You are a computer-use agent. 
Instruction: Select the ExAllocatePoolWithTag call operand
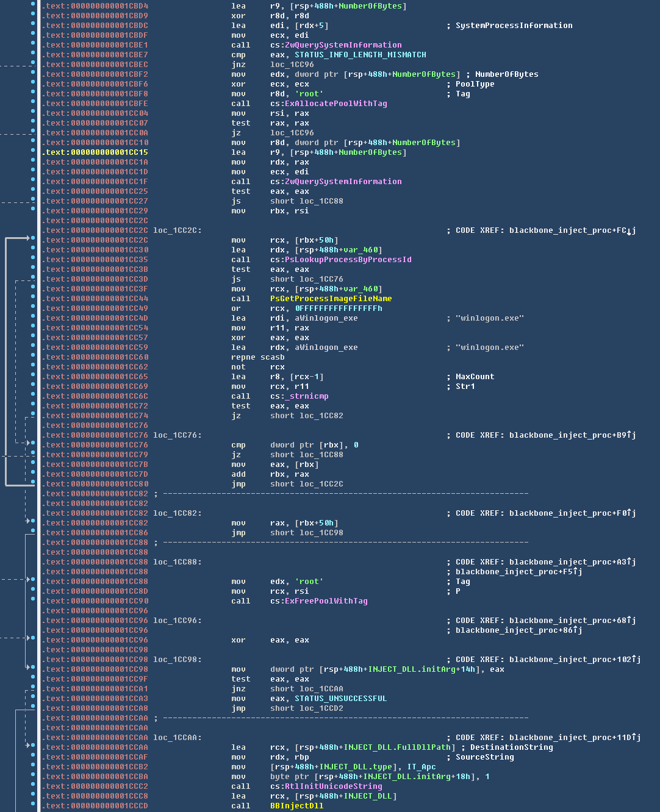tap(335, 104)
